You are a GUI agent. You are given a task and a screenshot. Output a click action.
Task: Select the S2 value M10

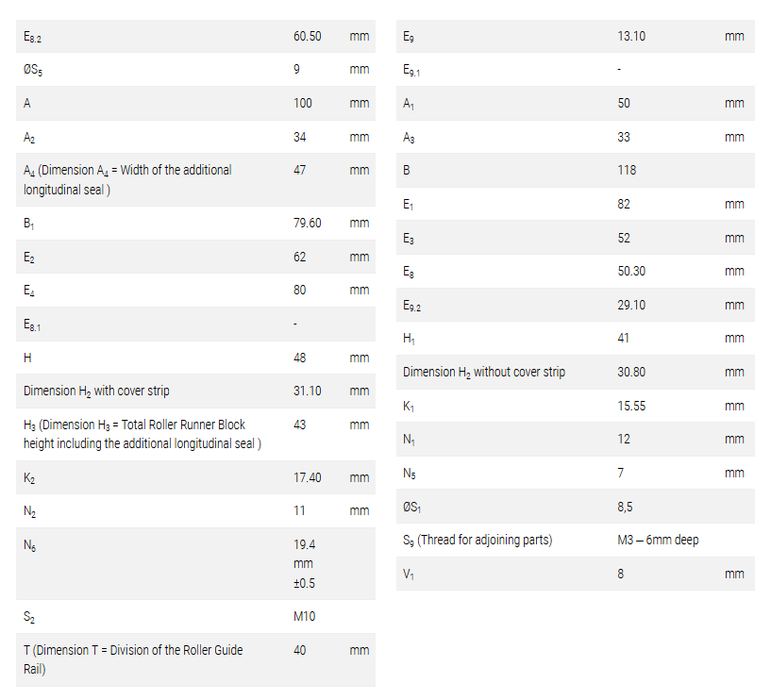pyautogui.click(x=305, y=616)
